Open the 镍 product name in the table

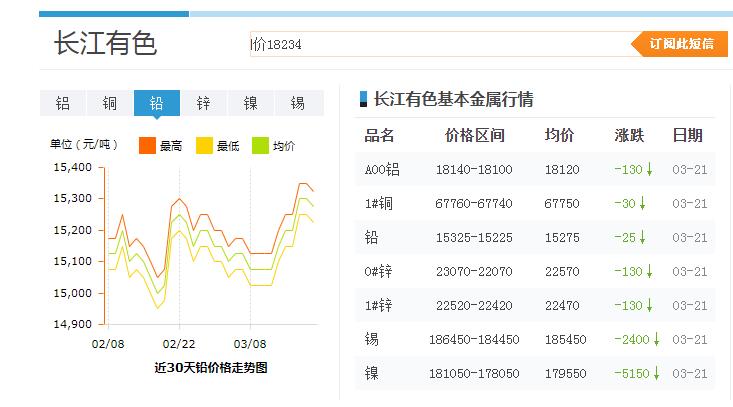372,373
